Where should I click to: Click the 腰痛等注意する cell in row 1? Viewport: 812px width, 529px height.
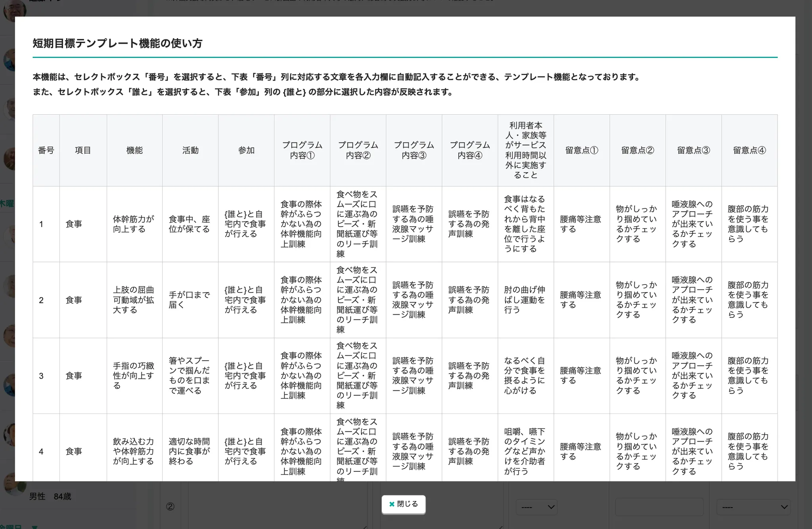coord(582,224)
